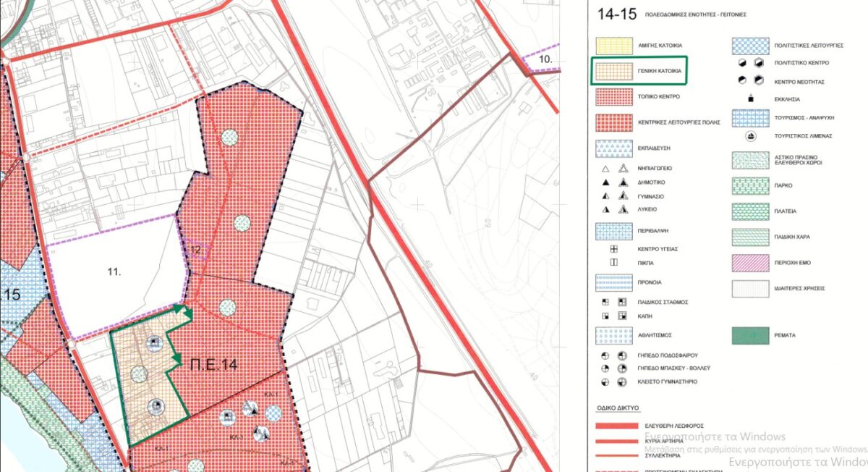The image size is (868, 472).
Task: Select the ΑΜΙΓΗΣ ΚΑΤΟΙΚΙΑ yellow legend swatch
Action: pos(613,45)
